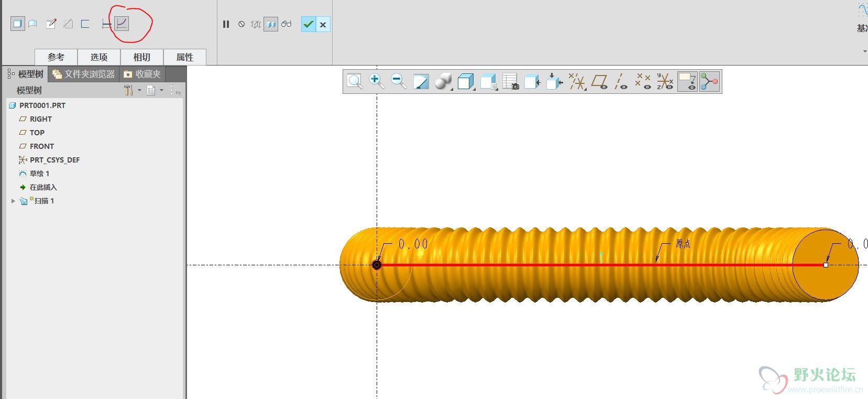This screenshot has height=399, width=868.
Task: Select 草绘 1 in the model tree
Action: point(34,174)
